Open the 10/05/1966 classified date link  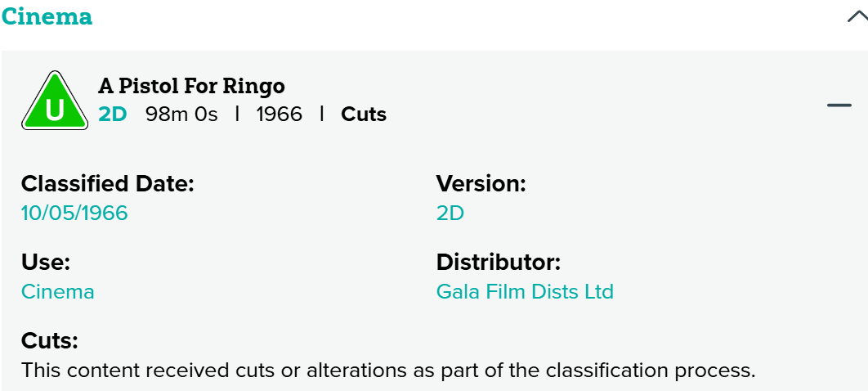74,213
